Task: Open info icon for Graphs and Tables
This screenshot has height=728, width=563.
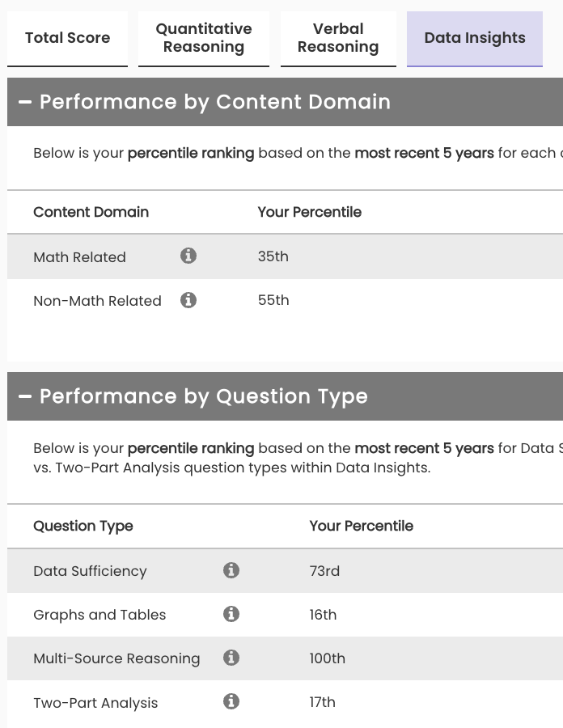Action: point(231,614)
